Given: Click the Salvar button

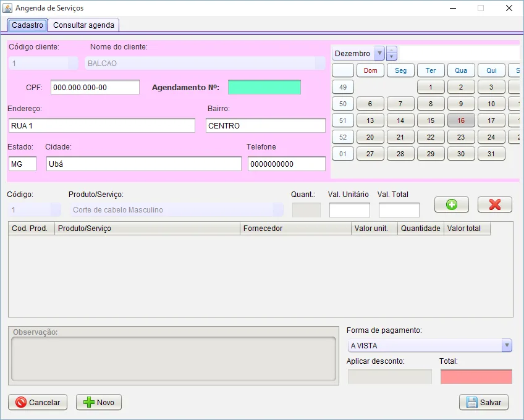Looking at the screenshot, I should tap(484, 402).
